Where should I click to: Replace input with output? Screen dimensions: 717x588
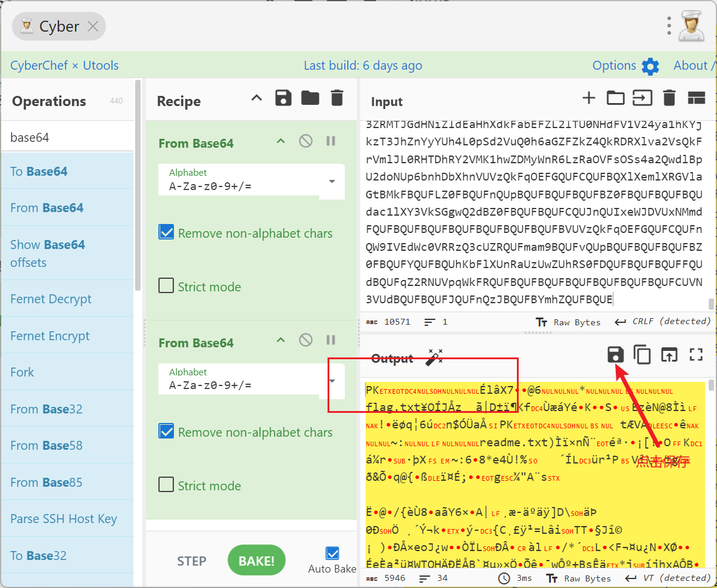pyautogui.click(x=669, y=355)
